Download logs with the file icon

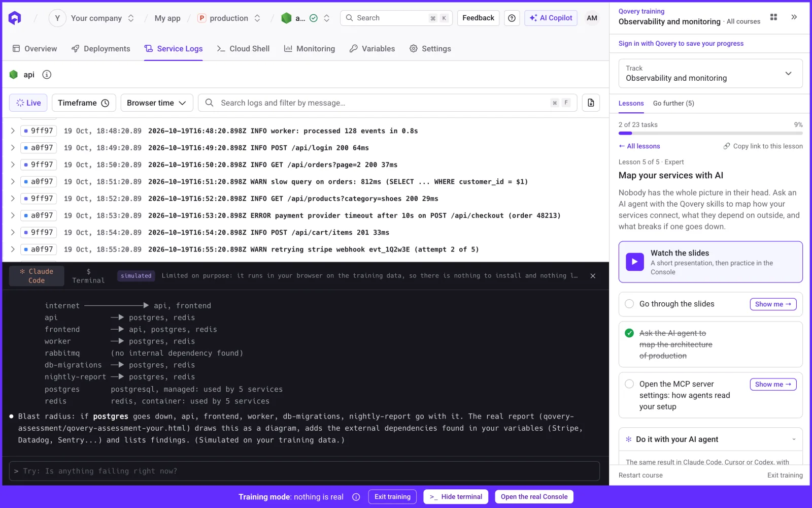click(591, 103)
